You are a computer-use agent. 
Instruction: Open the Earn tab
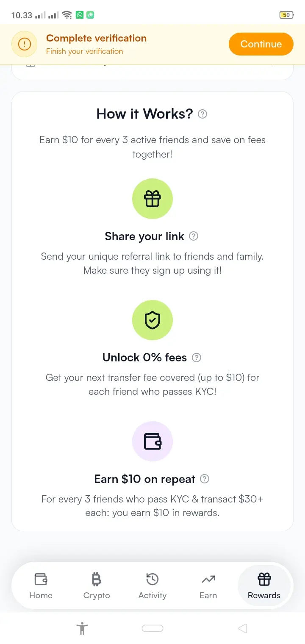(x=208, y=586)
